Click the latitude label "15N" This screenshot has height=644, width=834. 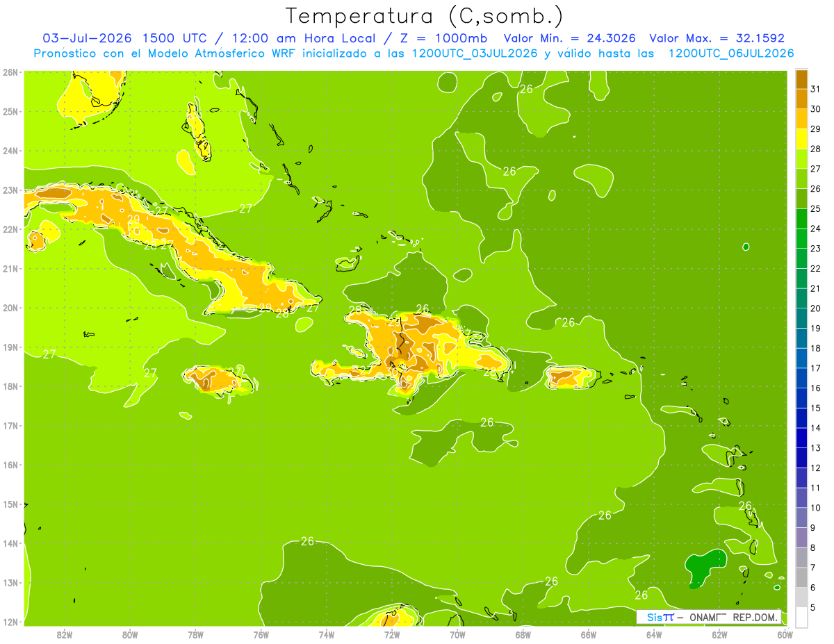click(x=10, y=504)
